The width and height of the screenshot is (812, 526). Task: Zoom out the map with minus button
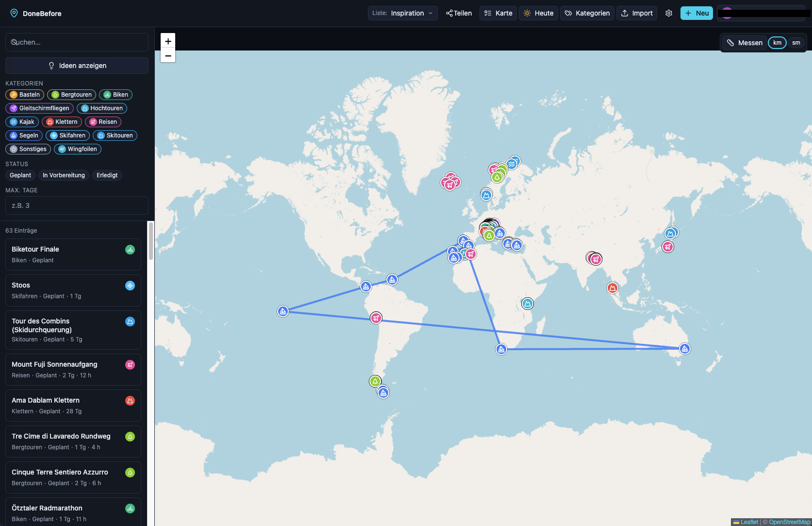pyautogui.click(x=168, y=55)
